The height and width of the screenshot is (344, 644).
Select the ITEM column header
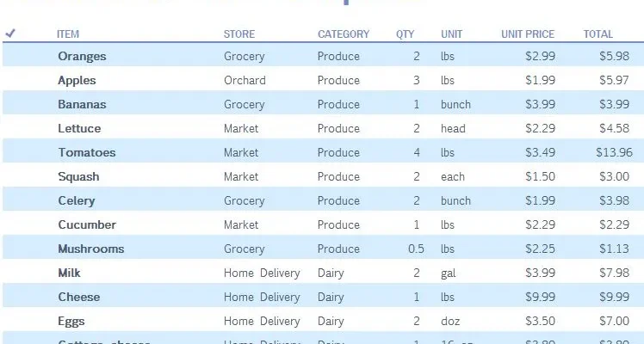pyautogui.click(x=68, y=34)
